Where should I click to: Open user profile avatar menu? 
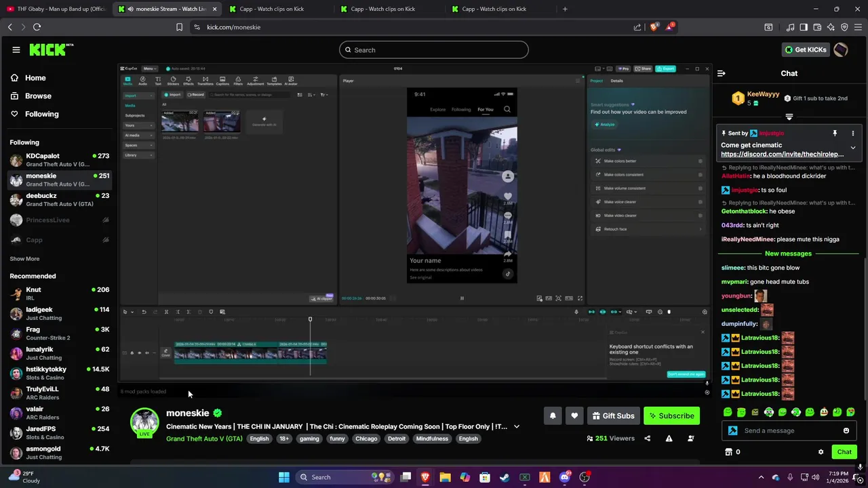pos(840,49)
